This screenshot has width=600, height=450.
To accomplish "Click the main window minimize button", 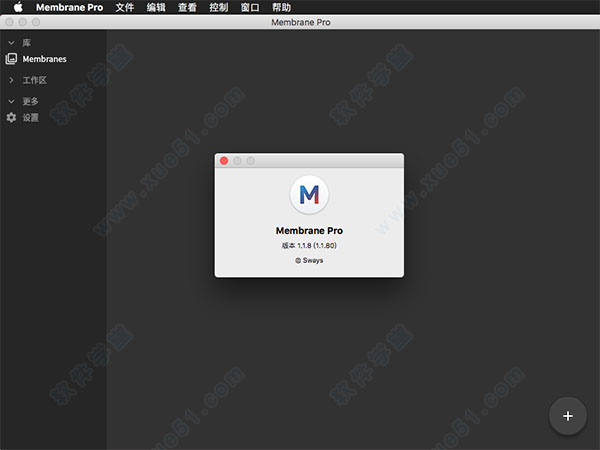I will tap(23, 22).
